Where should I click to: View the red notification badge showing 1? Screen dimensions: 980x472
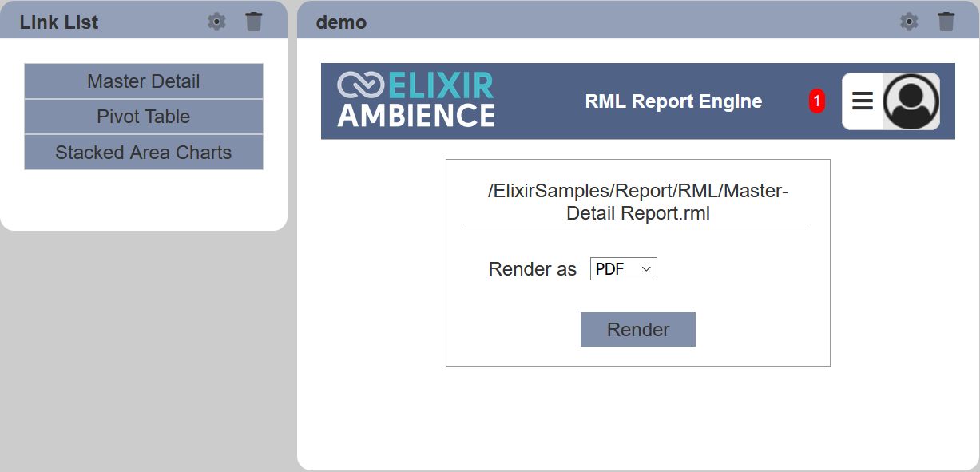click(817, 101)
